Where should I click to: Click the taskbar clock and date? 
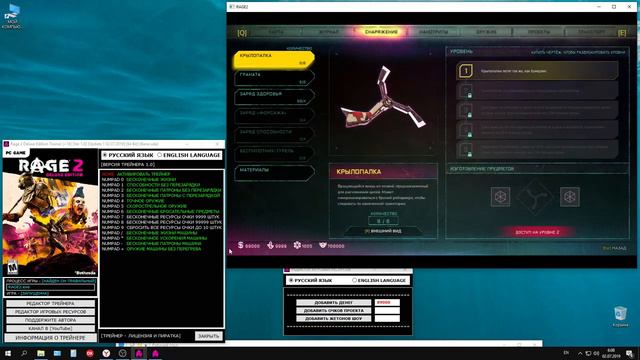click(611, 353)
